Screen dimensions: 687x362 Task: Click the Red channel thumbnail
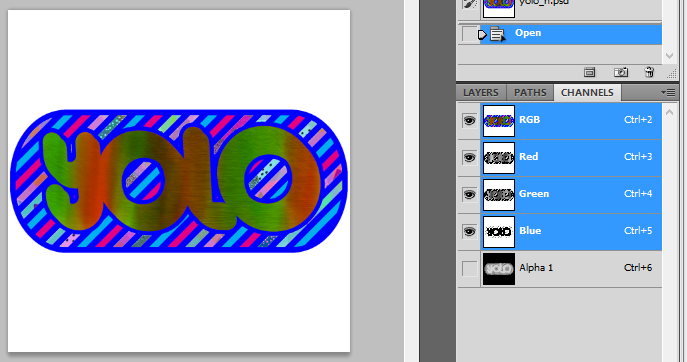coord(499,158)
